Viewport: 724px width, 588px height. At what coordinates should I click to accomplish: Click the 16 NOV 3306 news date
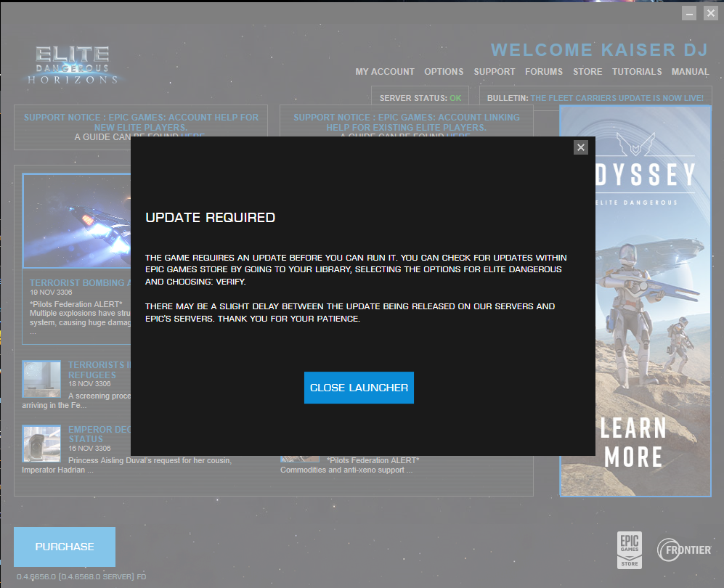pyautogui.click(x=89, y=448)
